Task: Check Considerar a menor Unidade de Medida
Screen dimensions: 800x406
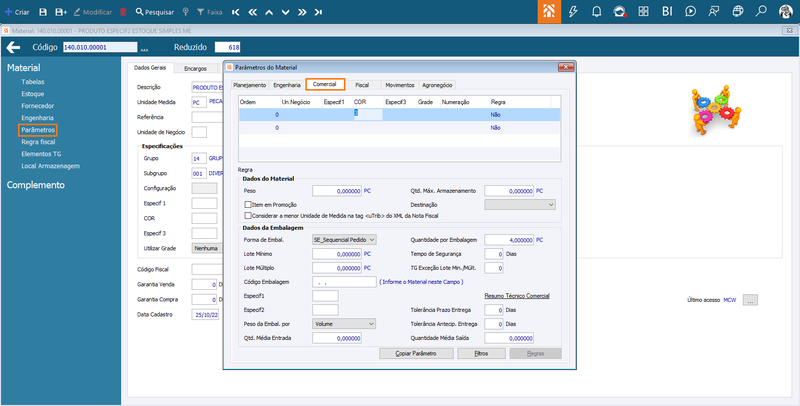Action: tap(249, 215)
